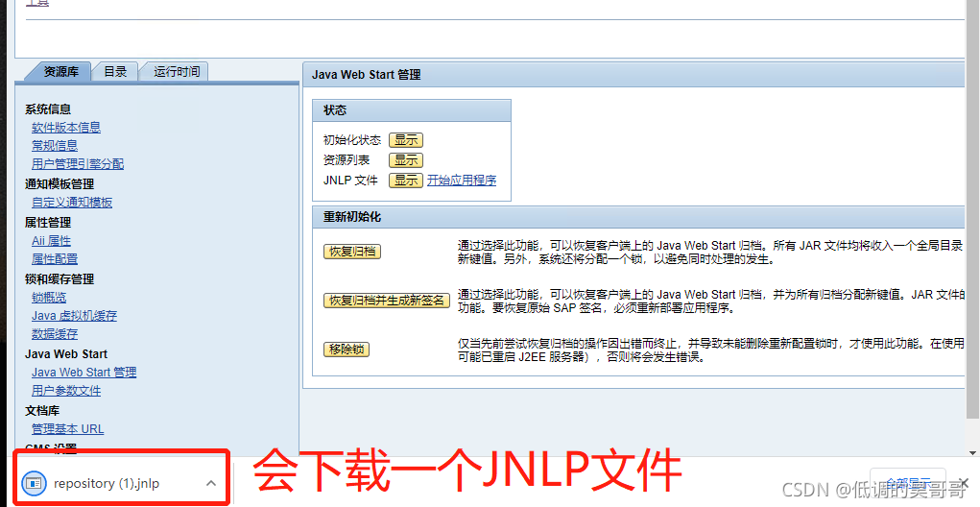This screenshot has height=507, width=980.
Task: Open Aii 属性 link
Action: [x=51, y=241]
